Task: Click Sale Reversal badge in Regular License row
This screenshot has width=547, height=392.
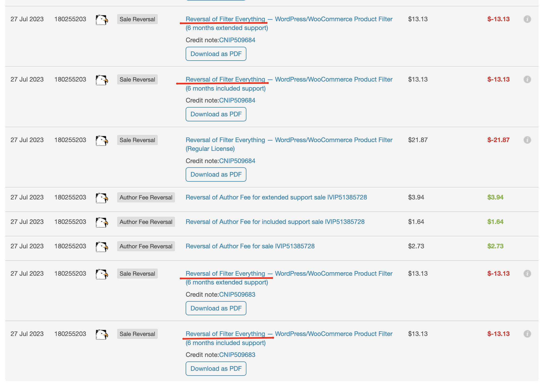Action: point(137,140)
